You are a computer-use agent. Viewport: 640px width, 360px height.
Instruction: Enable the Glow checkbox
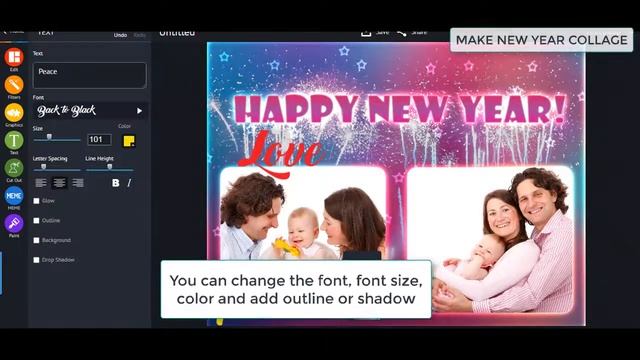[36, 201]
